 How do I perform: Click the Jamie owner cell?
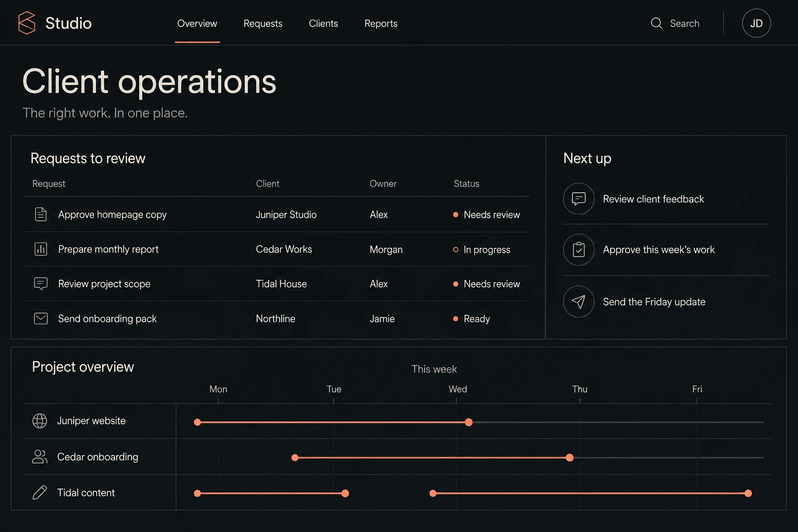click(382, 318)
